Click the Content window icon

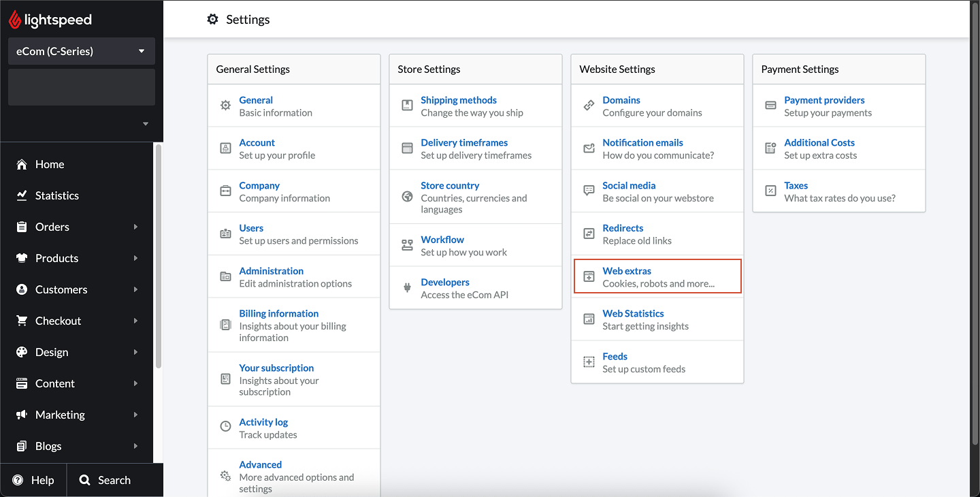click(22, 383)
